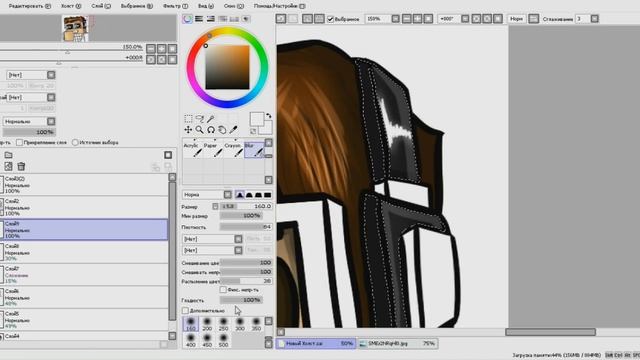Click the zoom in plus button in toolbar

417,19
